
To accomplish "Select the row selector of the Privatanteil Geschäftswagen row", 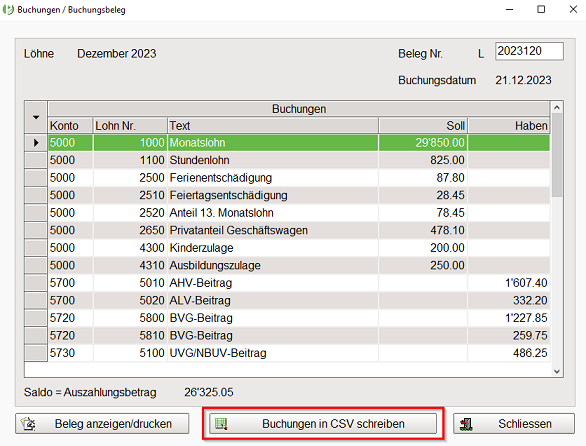I will [x=36, y=230].
